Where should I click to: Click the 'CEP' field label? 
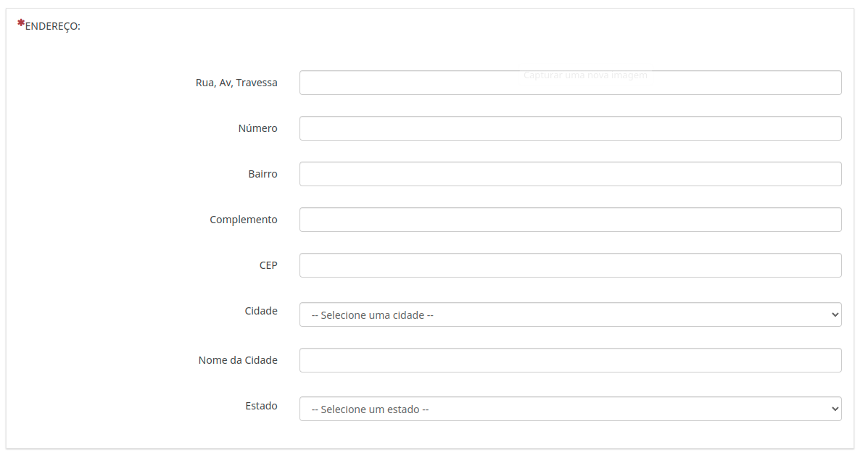[x=268, y=265]
